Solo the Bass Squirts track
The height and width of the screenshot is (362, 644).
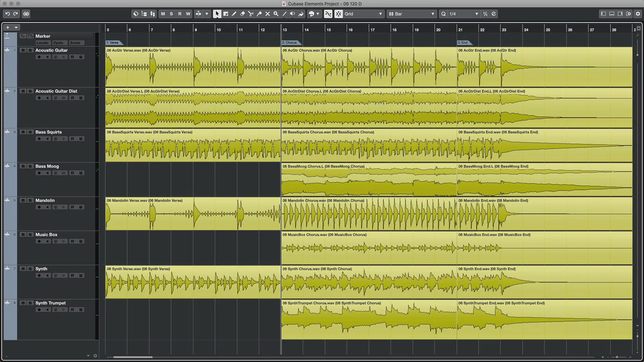(x=30, y=132)
